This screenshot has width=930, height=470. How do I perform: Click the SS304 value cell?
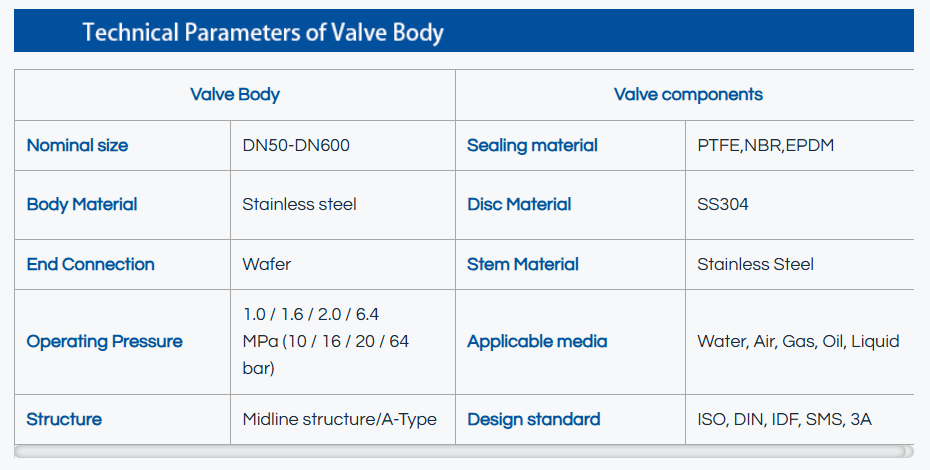pyautogui.click(x=723, y=204)
